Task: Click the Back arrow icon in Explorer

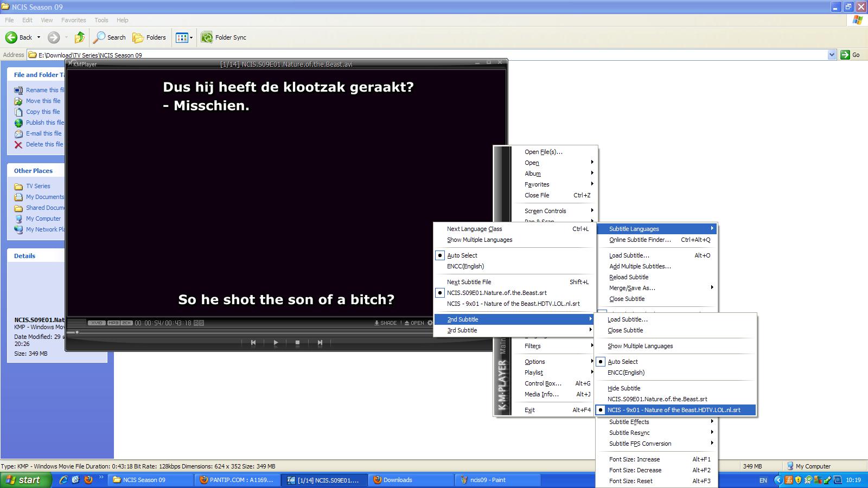Action: click(x=11, y=37)
